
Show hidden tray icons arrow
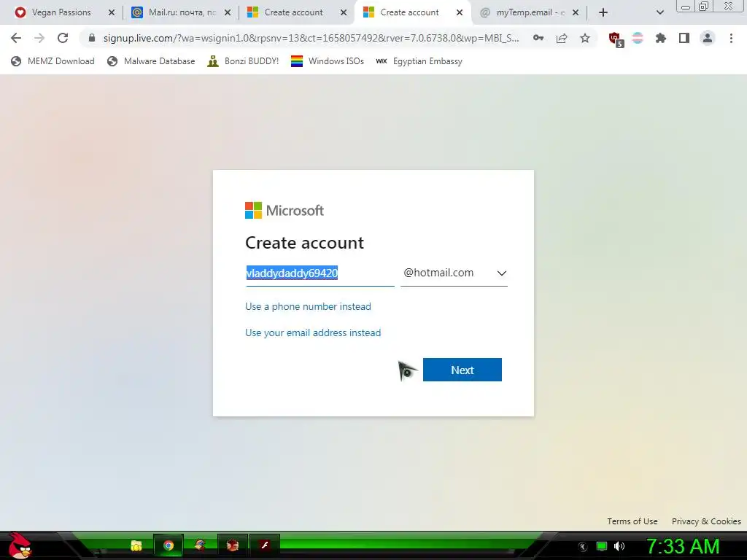click(583, 546)
